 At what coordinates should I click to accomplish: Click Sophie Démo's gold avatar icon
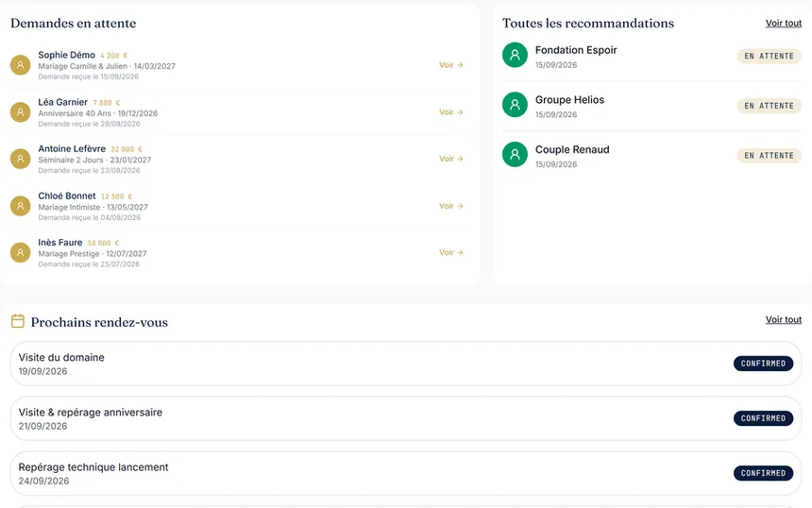(20, 65)
